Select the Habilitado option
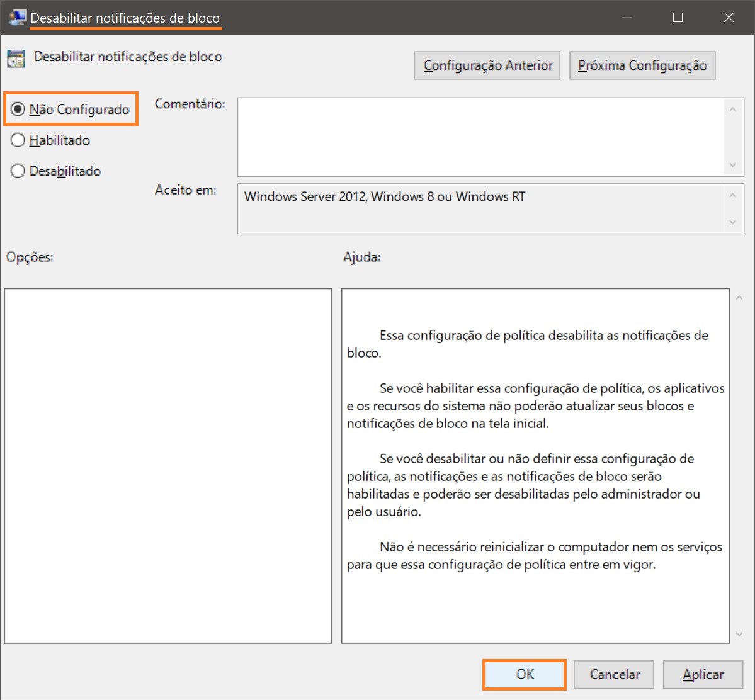This screenshot has height=700, width=755. (x=18, y=140)
